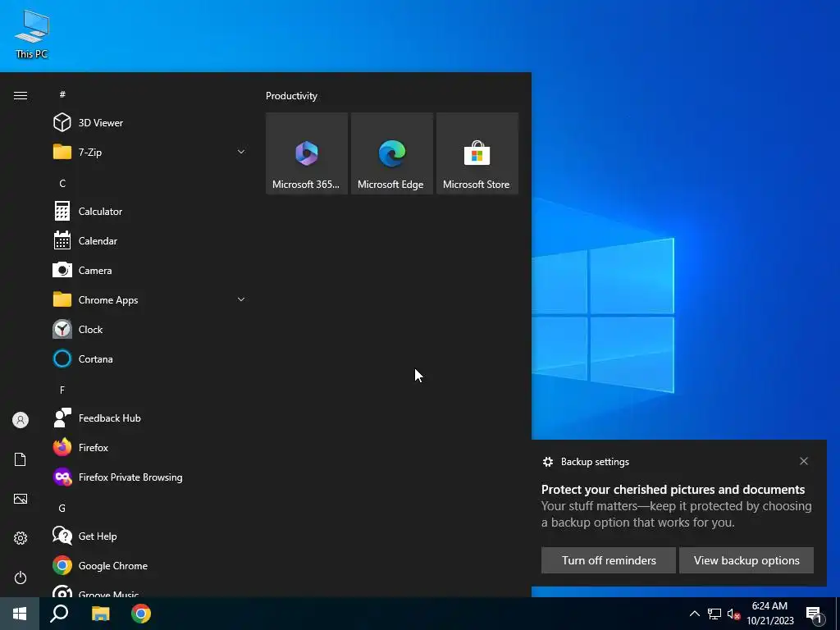Click View backup options button
This screenshot has height=630, width=840.
pyautogui.click(x=746, y=560)
